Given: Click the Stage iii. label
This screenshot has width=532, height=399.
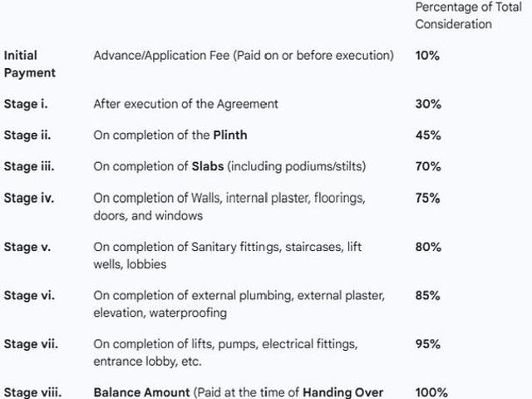Looking at the screenshot, I should [28, 167].
